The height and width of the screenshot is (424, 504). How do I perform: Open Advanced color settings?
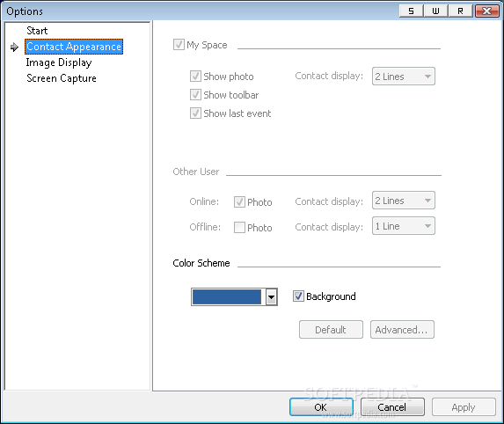(402, 330)
